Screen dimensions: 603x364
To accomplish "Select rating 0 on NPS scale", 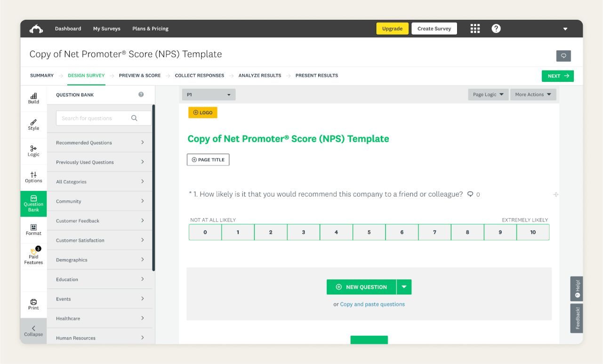I will pyautogui.click(x=205, y=232).
